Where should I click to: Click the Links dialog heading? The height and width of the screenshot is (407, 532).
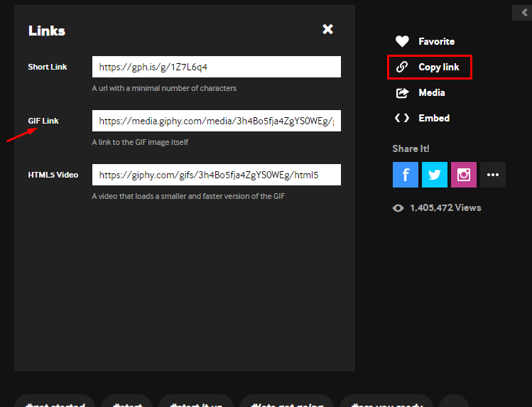click(x=46, y=31)
